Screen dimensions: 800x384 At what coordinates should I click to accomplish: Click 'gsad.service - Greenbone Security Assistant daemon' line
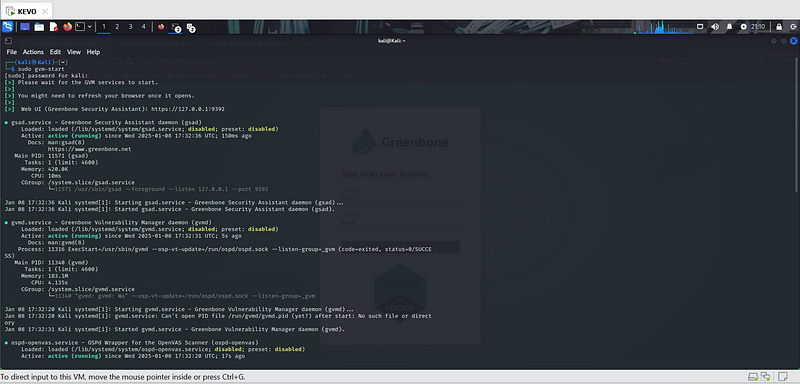pyautogui.click(x=103, y=122)
